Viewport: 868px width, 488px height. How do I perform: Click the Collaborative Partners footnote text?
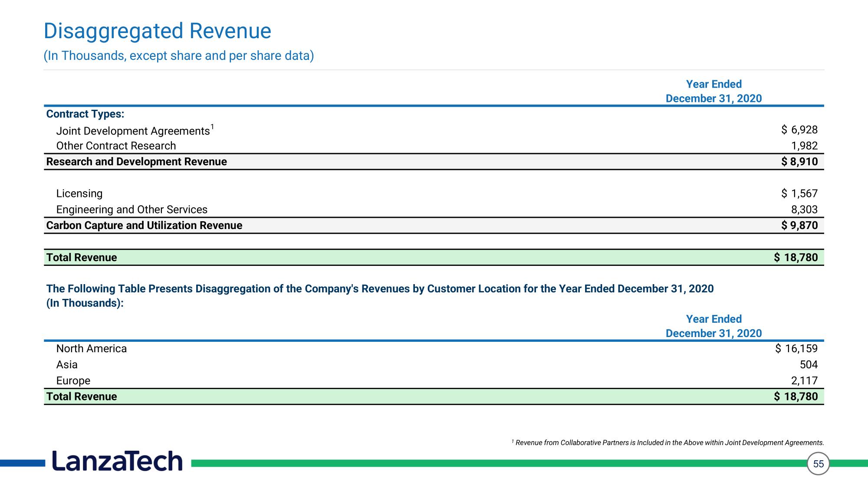click(667, 443)
